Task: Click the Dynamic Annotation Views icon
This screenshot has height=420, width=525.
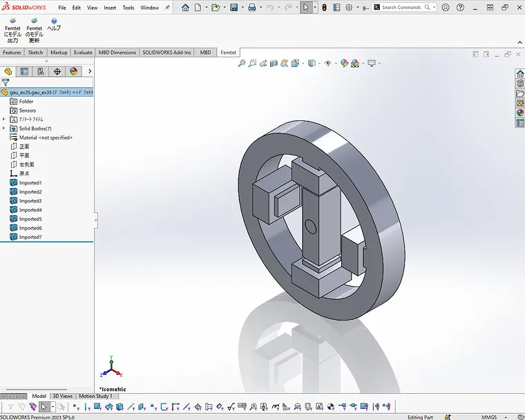Action: tap(285, 64)
